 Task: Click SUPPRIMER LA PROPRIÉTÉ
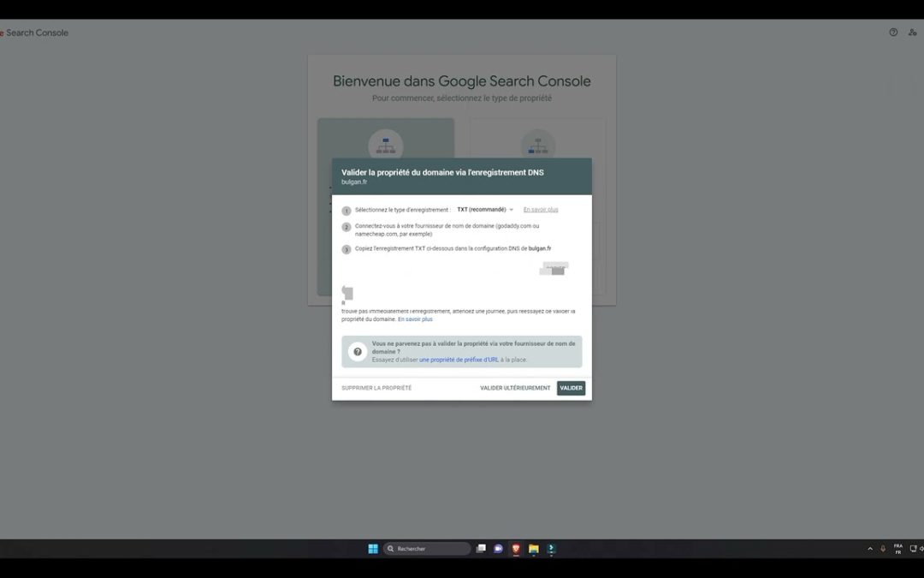376,388
